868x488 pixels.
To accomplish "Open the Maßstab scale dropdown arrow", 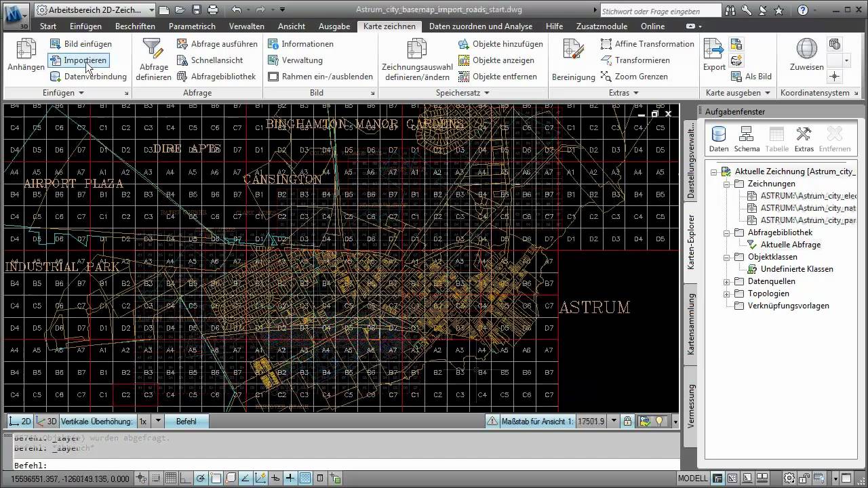I will point(614,421).
